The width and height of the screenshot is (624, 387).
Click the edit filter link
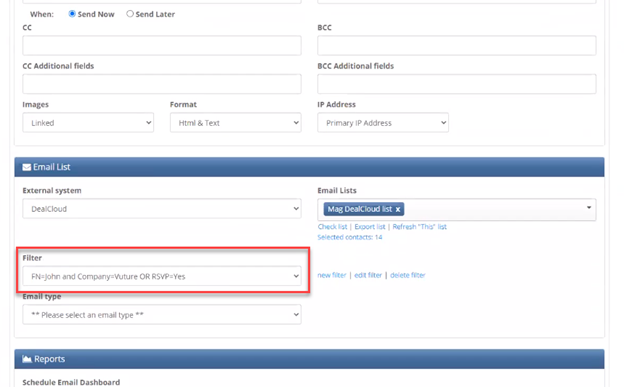368,275
